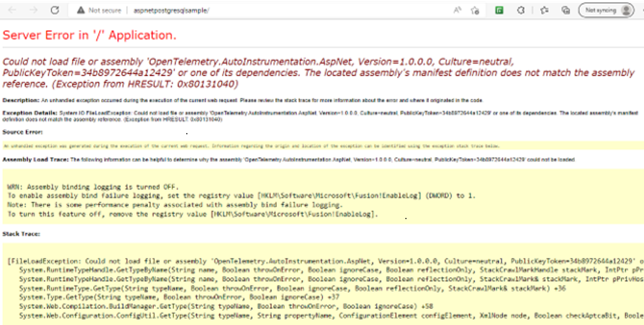This screenshot has height=325, width=644.
Task: Click the profile avatar icon
Action: (627, 9)
